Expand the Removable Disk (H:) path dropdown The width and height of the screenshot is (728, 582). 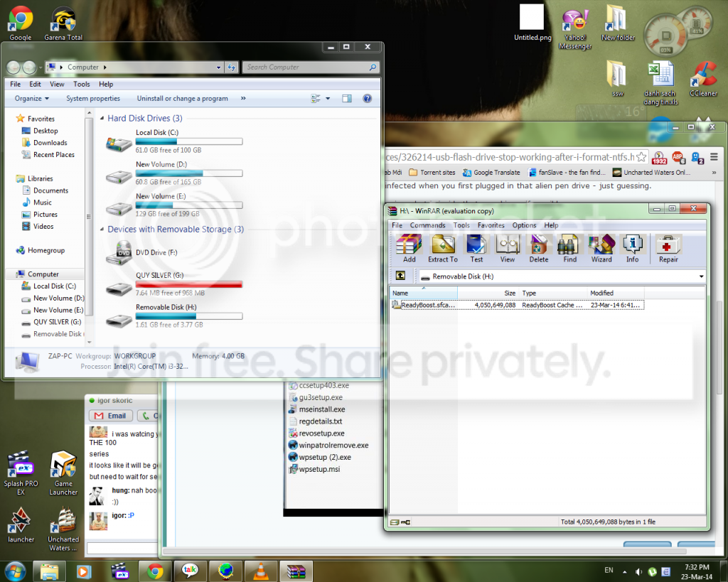tap(701, 276)
